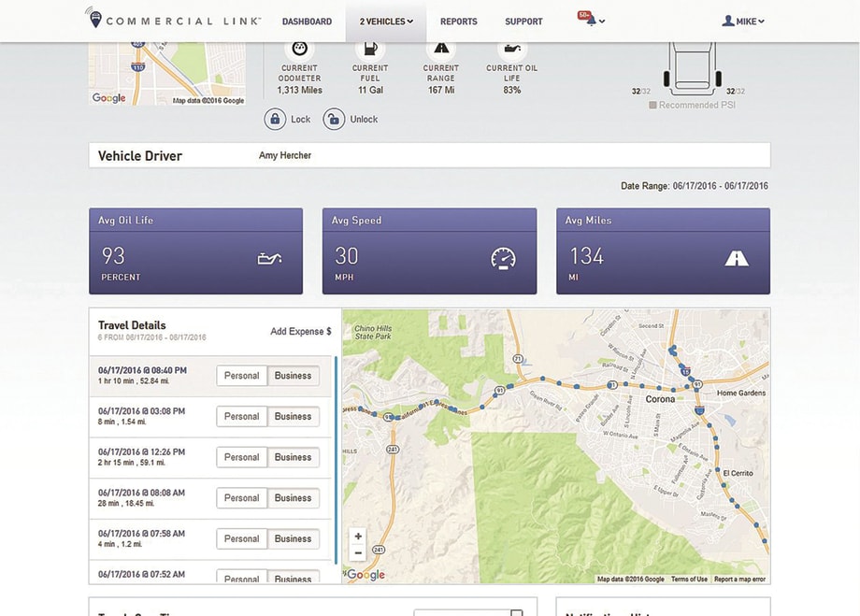Click the Amy Hercher driver name
This screenshot has height=616, width=860.
point(285,155)
